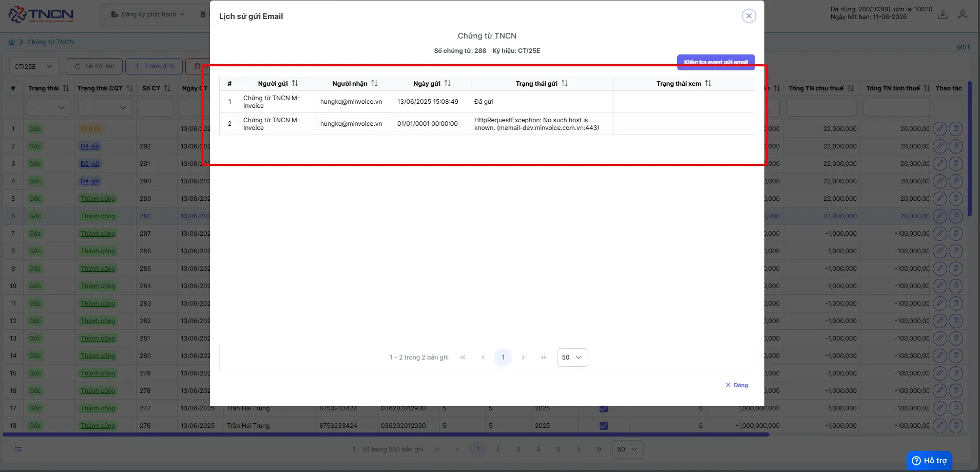Click the edit pencil icon in row 1
This screenshot has height=472, width=980.
click(x=940, y=129)
